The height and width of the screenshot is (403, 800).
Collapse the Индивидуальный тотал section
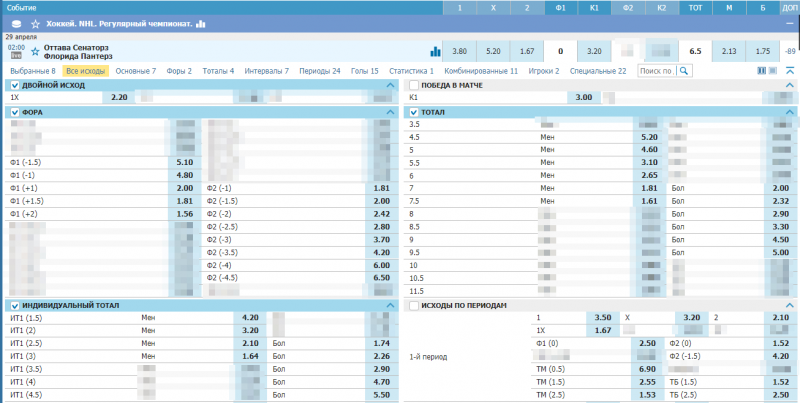coord(389,305)
